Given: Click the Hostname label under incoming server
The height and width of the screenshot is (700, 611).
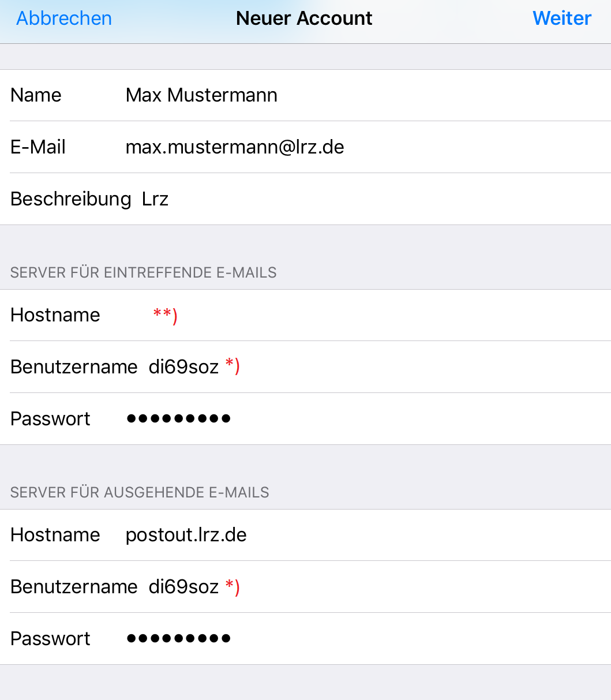Looking at the screenshot, I should pyautogui.click(x=55, y=315).
